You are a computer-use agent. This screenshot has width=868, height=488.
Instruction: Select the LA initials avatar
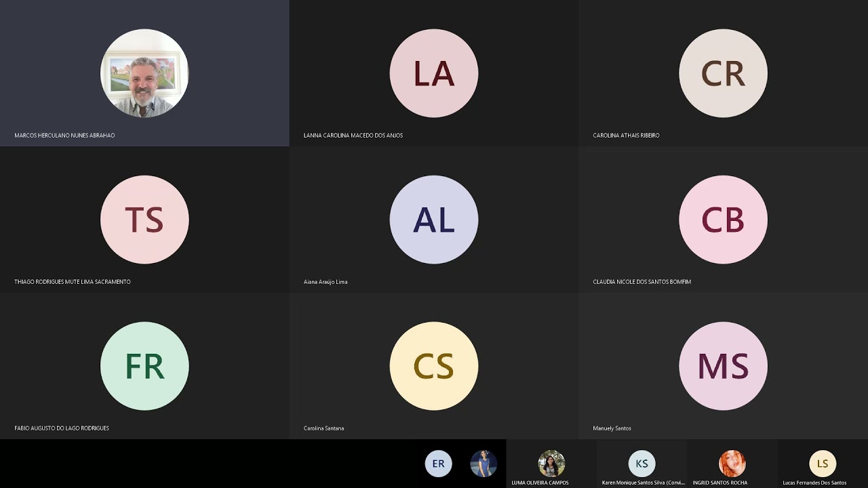pos(434,73)
